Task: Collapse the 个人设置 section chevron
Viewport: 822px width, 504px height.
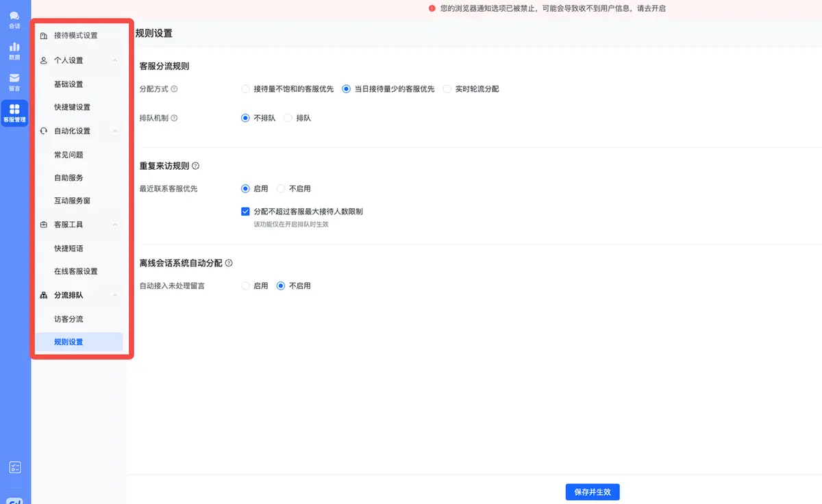Action: coord(115,60)
